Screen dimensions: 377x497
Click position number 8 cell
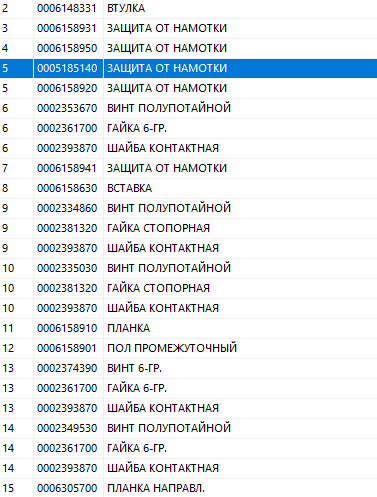point(16,188)
